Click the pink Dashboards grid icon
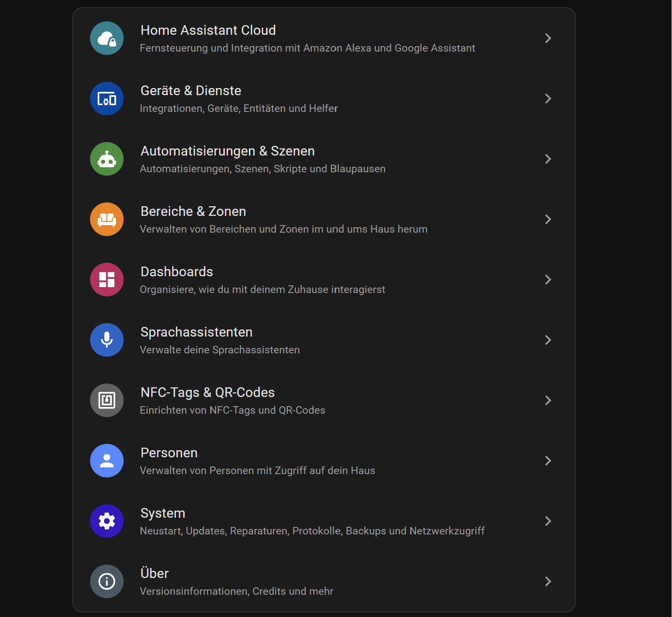This screenshot has width=672, height=617. pyautogui.click(x=107, y=280)
